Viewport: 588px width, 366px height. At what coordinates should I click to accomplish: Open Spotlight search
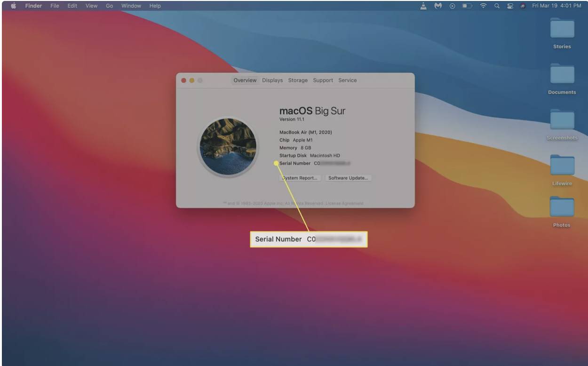(497, 6)
